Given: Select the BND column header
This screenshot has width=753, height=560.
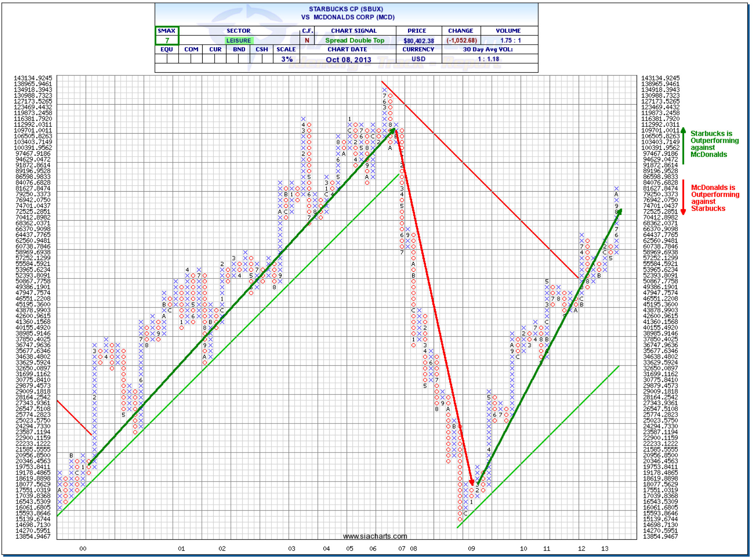Looking at the screenshot, I should (x=239, y=49).
